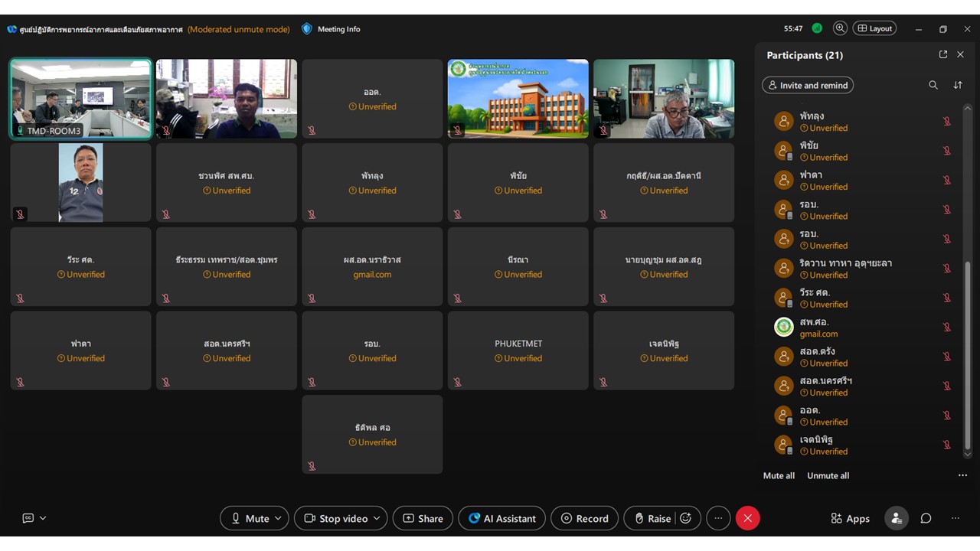Expand Mute audio options arrow
The image size is (980, 551).
tap(278, 518)
